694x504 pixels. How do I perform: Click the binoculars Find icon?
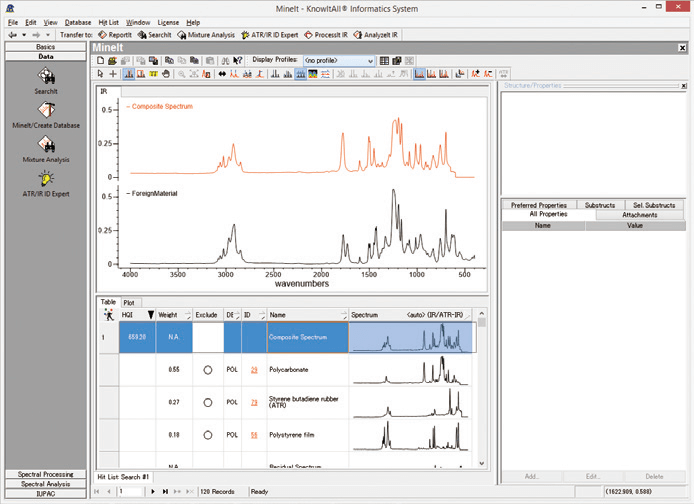pos(225,61)
